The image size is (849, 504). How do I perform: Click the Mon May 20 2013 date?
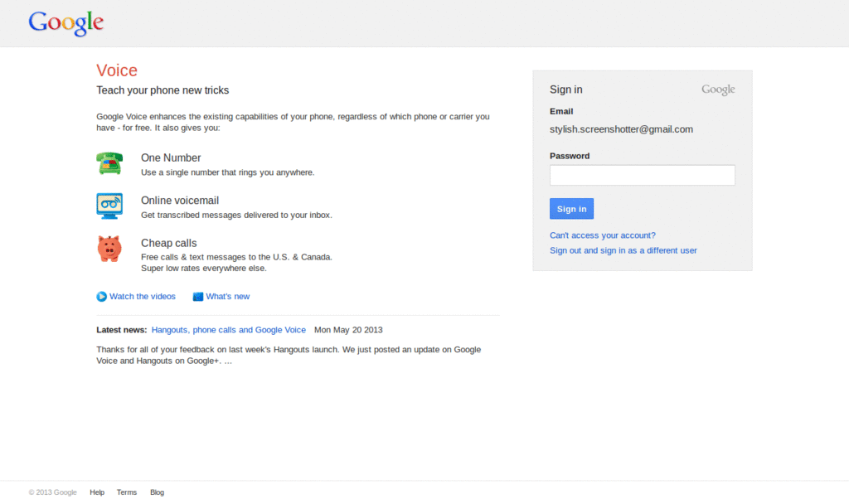[x=348, y=330]
